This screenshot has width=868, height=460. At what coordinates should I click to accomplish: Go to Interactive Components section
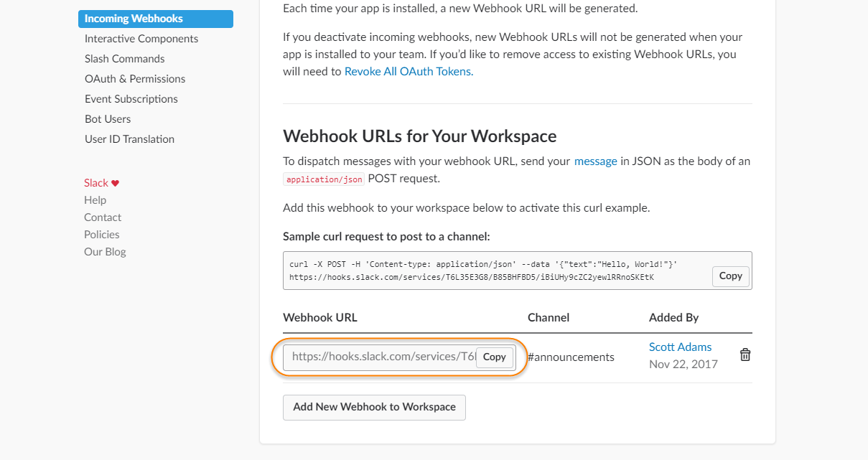[141, 39]
